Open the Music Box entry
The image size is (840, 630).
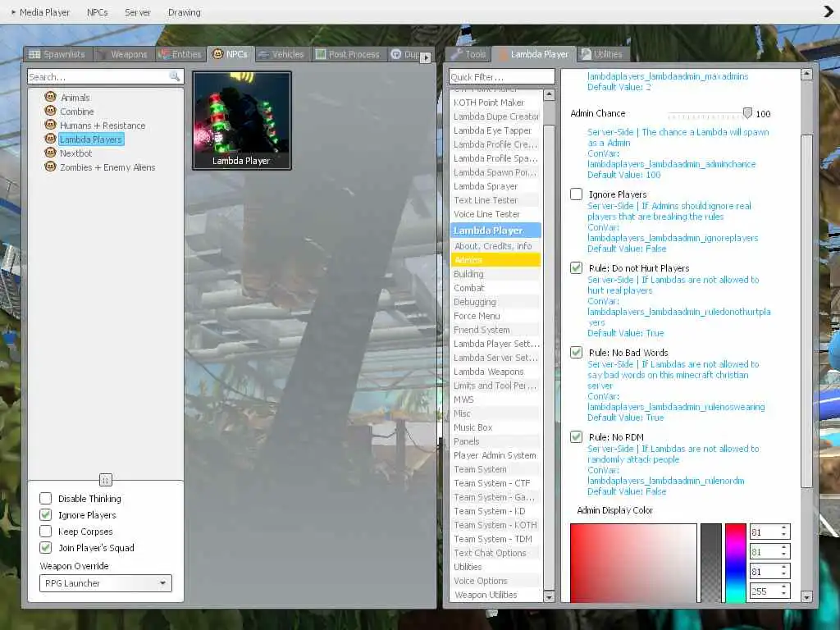coord(495,427)
